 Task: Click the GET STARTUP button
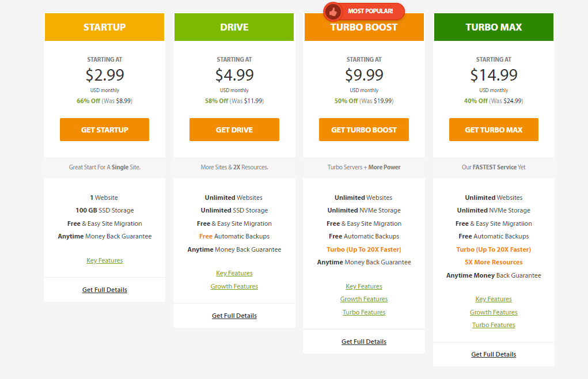tap(105, 130)
